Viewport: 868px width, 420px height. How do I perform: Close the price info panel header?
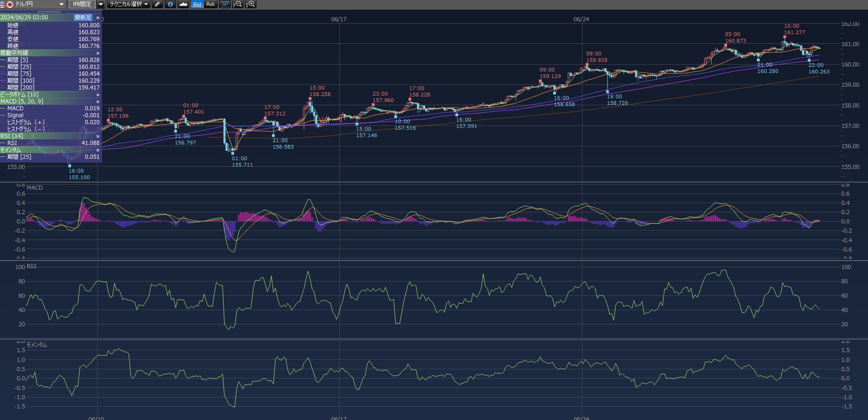[98, 18]
